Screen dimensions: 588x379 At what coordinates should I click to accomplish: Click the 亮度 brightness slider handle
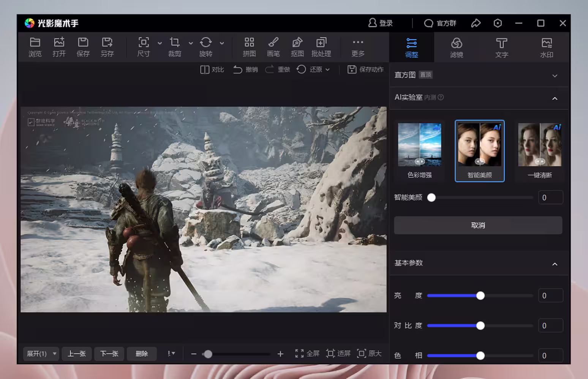[x=481, y=295]
